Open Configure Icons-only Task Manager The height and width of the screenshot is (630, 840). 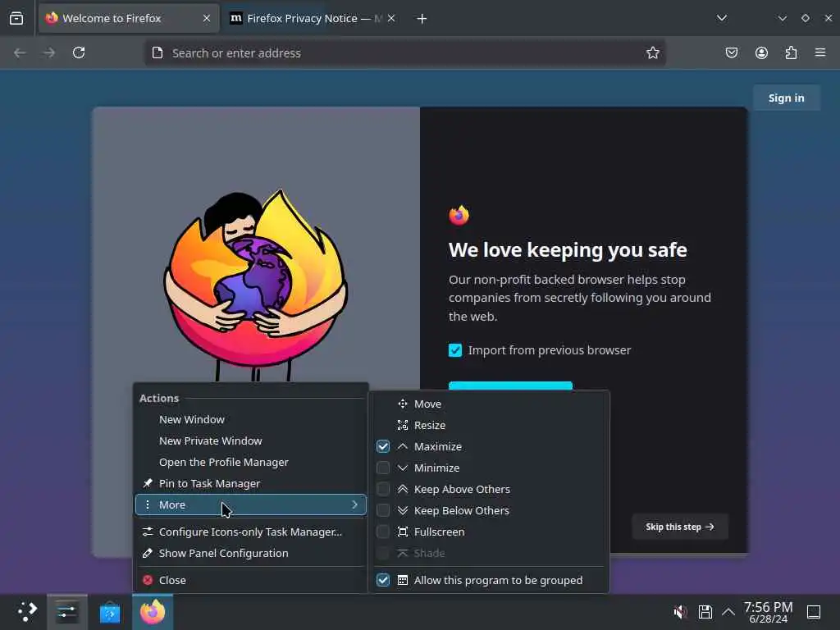tap(251, 532)
